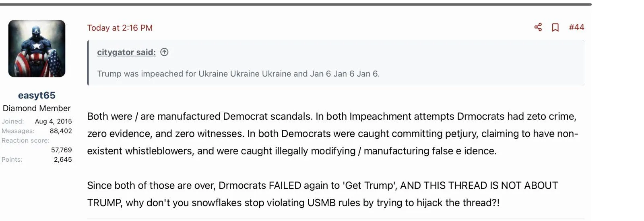Open the easyt65 profile username link
This screenshot has height=221, width=644.
[x=37, y=95]
